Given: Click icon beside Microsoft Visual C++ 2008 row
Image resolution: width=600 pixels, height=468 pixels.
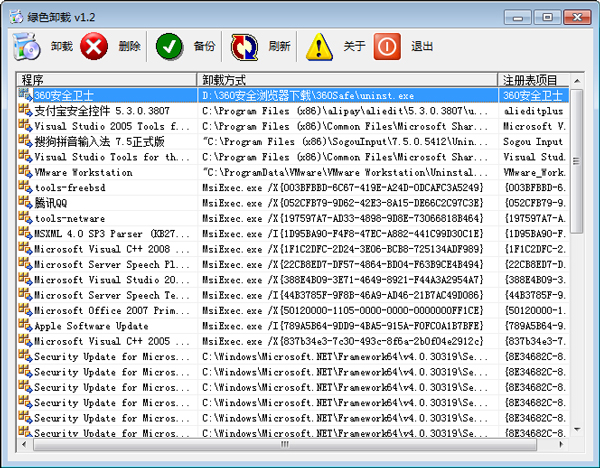Looking at the screenshot, I should coord(25,248).
